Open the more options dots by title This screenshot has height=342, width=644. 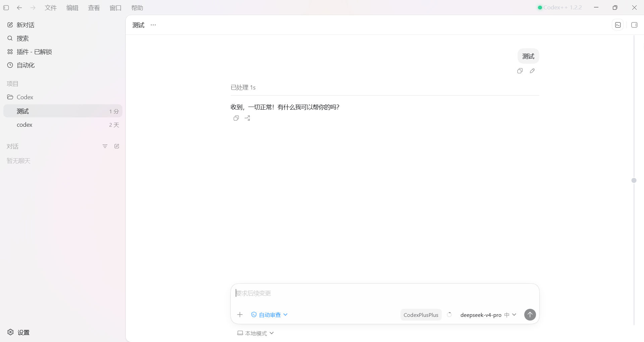pos(153,25)
